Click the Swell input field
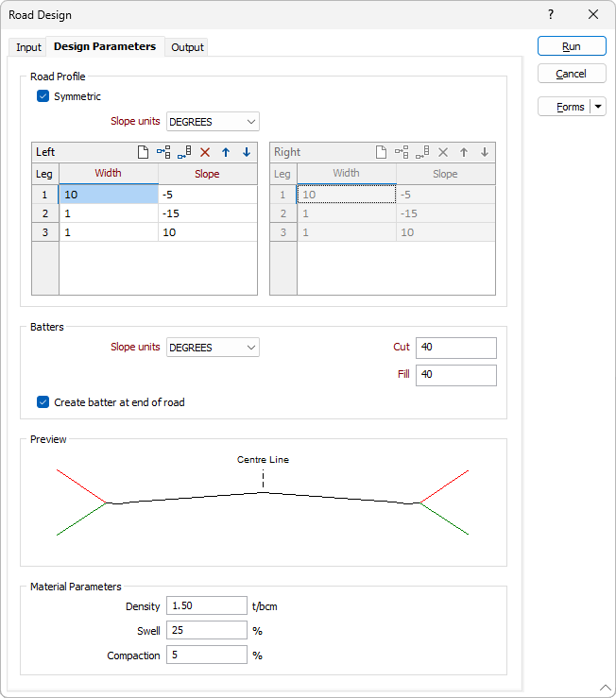Screen dimensions: 616x698 click(x=207, y=630)
